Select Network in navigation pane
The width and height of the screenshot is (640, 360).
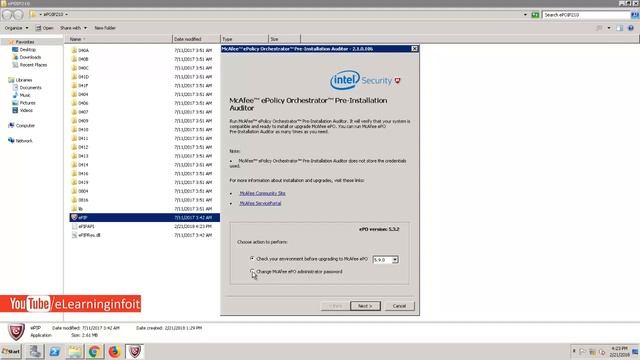(x=24, y=141)
